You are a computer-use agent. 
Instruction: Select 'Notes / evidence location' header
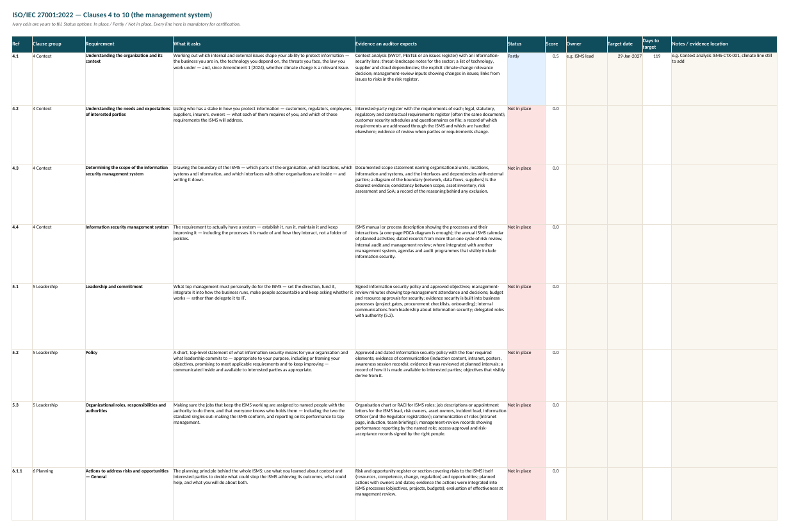(724, 44)
